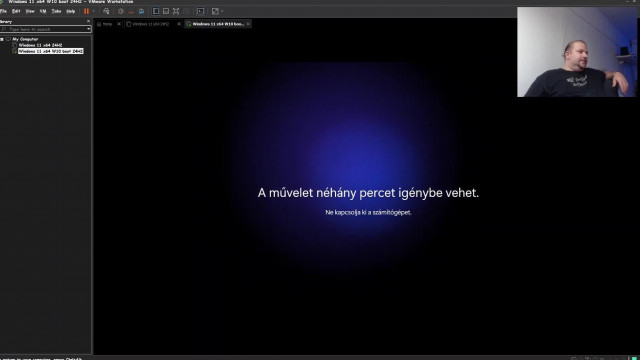Screen dimensions: 640x360
Task: Open the Tabs menu
Action: [x=56, y=11]
